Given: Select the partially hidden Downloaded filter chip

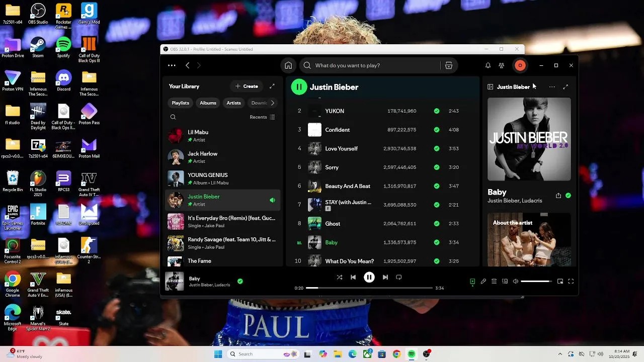Looking at the screenshot, I should (x=259, y=103).
